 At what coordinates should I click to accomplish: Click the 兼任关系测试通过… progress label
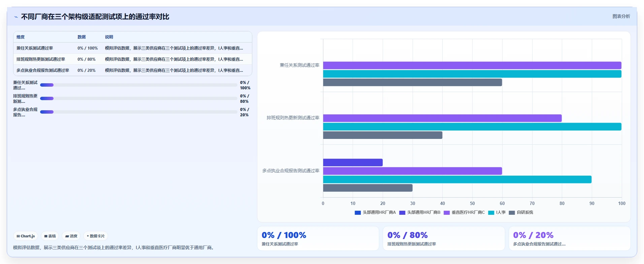pyautogui.click(x=25, y=85)
